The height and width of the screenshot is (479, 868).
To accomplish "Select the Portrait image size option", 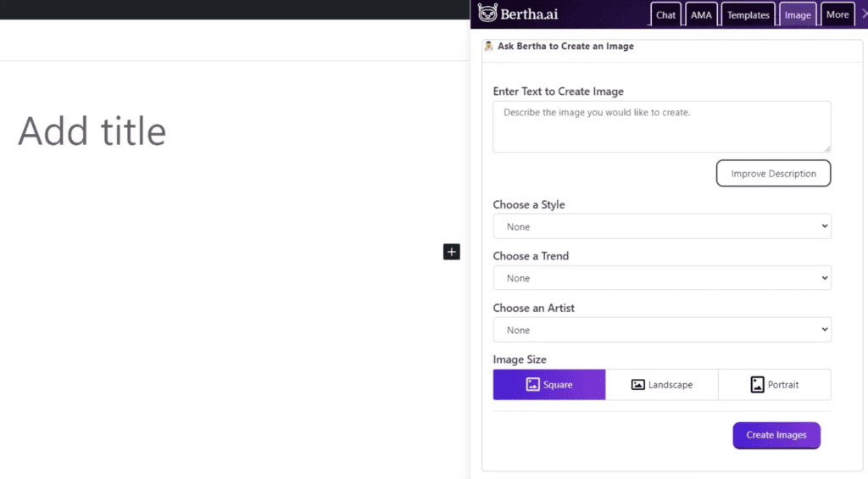I will 775,385.
